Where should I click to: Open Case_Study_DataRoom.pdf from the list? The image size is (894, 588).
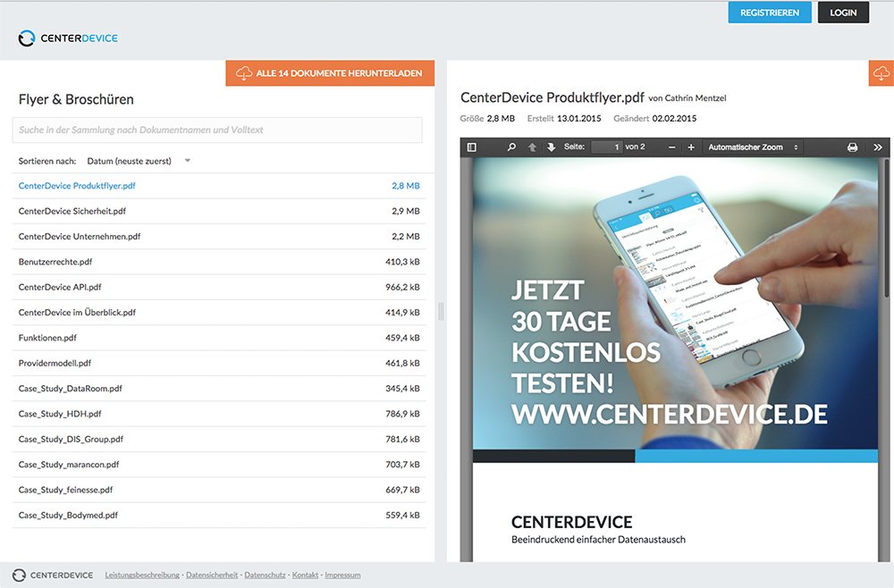click(71, 389)
